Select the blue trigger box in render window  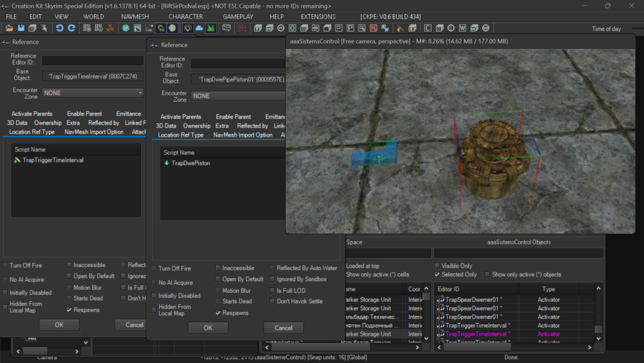374,153
